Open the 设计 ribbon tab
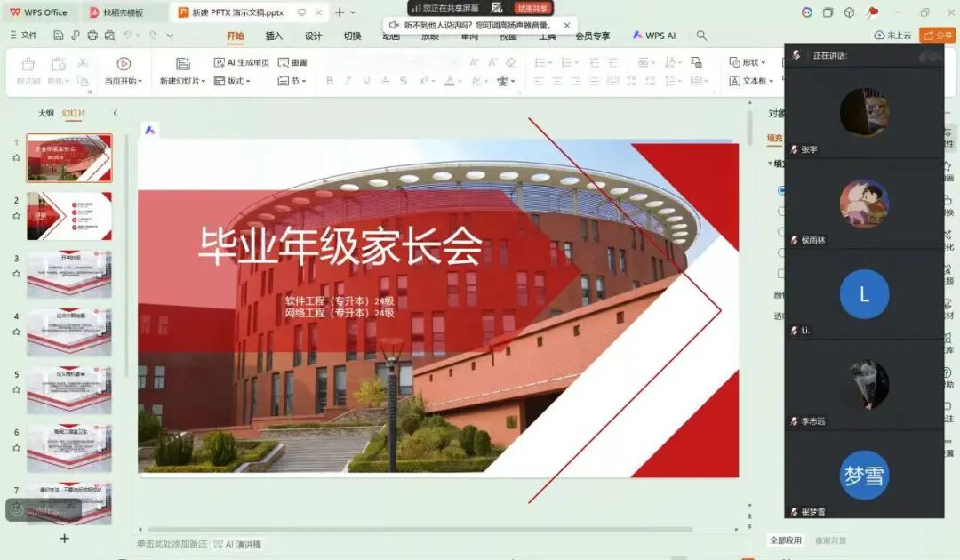 point(313,36)
